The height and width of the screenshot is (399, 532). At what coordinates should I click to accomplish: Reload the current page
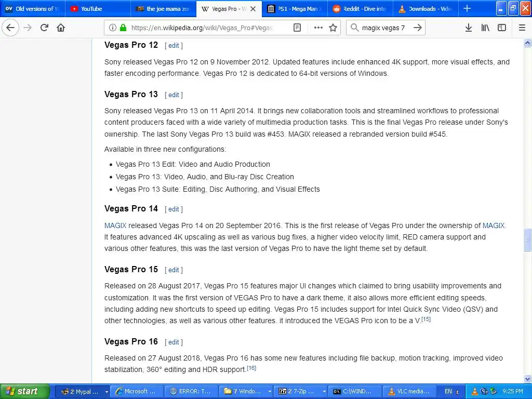pos(44,28)
